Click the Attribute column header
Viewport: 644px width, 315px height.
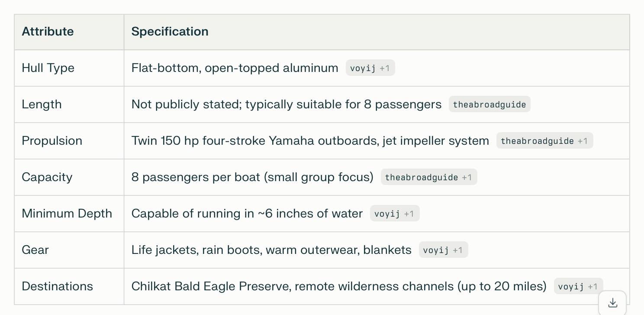pos(48,32)
